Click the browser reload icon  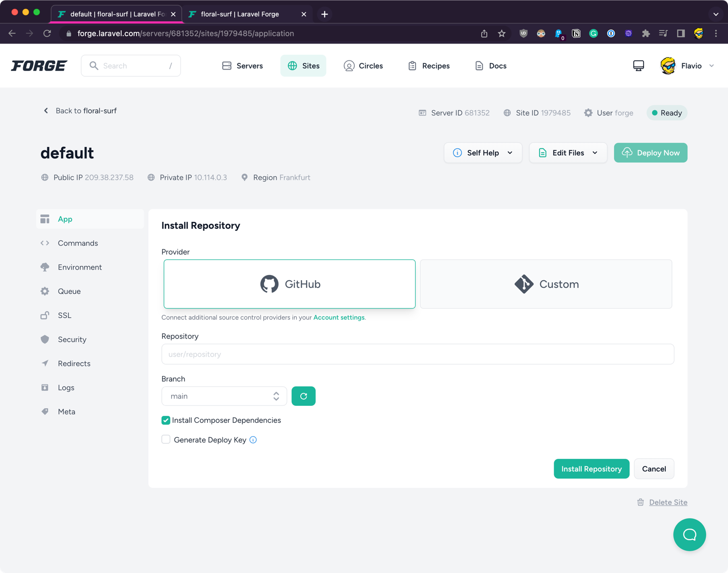[x=47, y=33]
